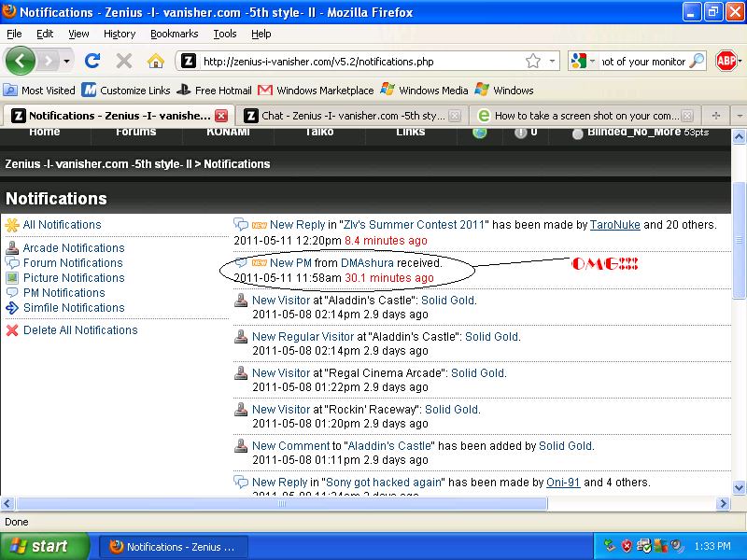The image size is (747, 560).
Task: Click the All Notifications star icon
Action: pos(12,225)
